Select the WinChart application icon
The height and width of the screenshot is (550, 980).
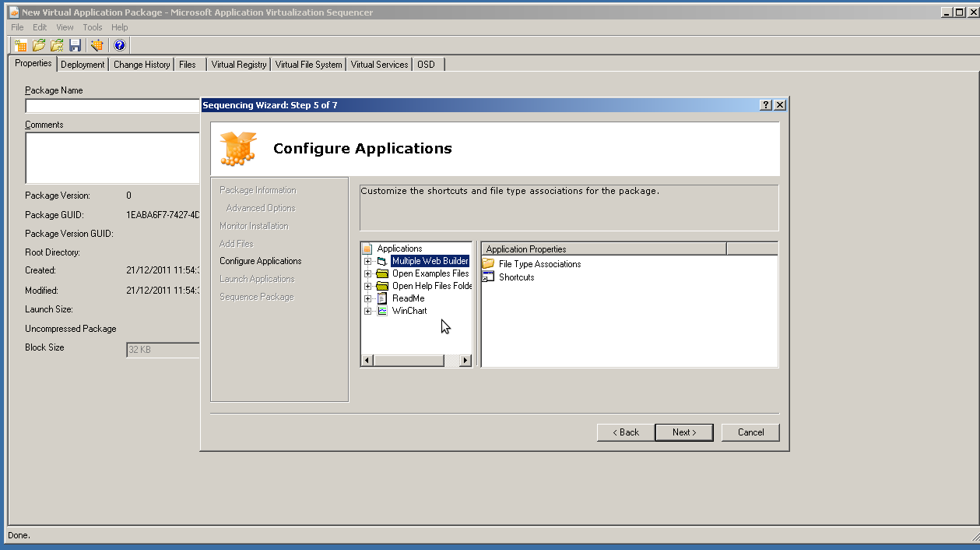(x=382, y=311)
